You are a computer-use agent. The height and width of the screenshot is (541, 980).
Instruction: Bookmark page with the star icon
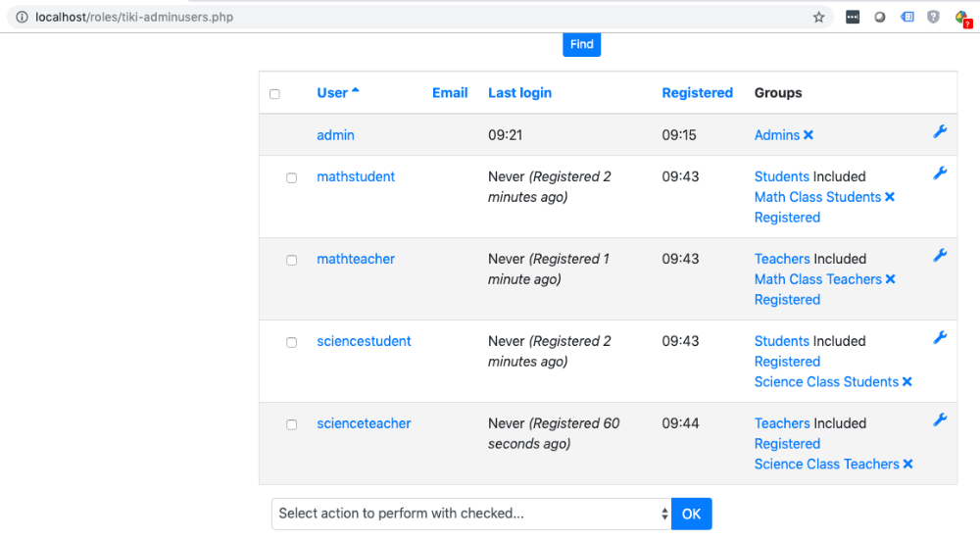point(818,18)
